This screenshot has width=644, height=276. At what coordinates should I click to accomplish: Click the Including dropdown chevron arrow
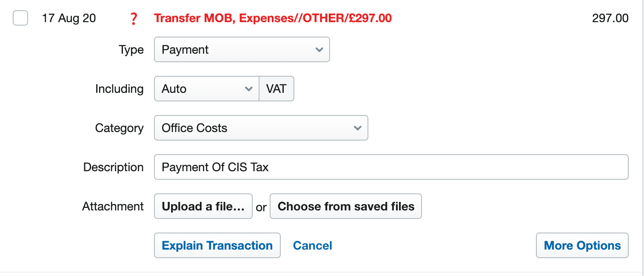pyautogui.click(x=249, y=89)
